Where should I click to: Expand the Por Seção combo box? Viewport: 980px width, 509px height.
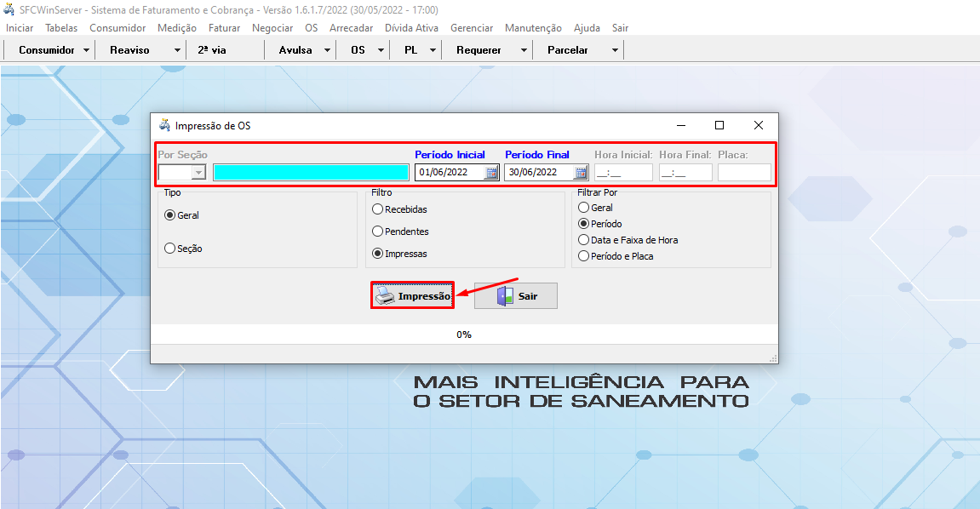point(198,173)
